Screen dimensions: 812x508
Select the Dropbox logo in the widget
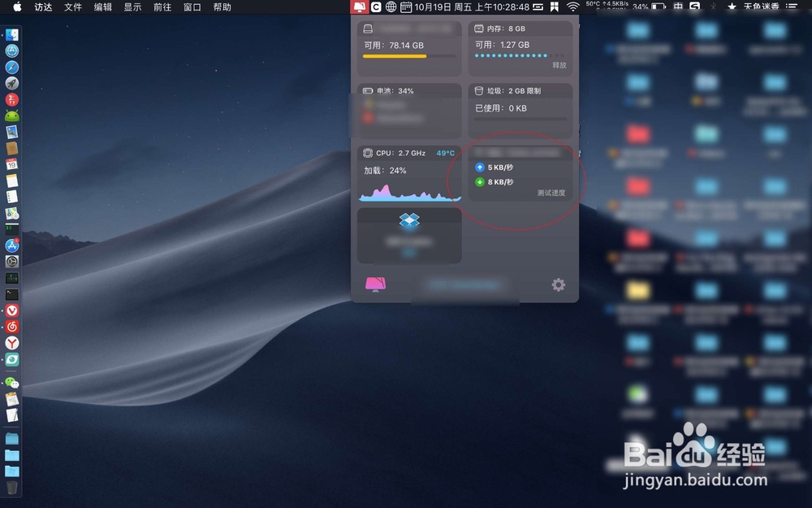[408, 218]
